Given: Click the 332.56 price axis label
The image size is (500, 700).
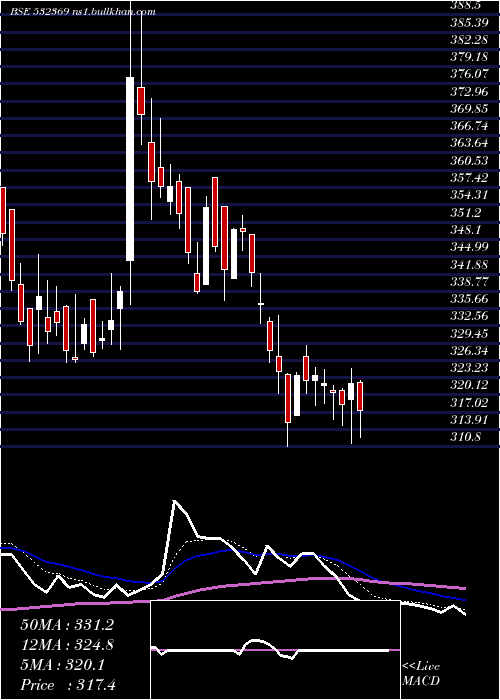Looking at the screenshot, I should [470, 316].
